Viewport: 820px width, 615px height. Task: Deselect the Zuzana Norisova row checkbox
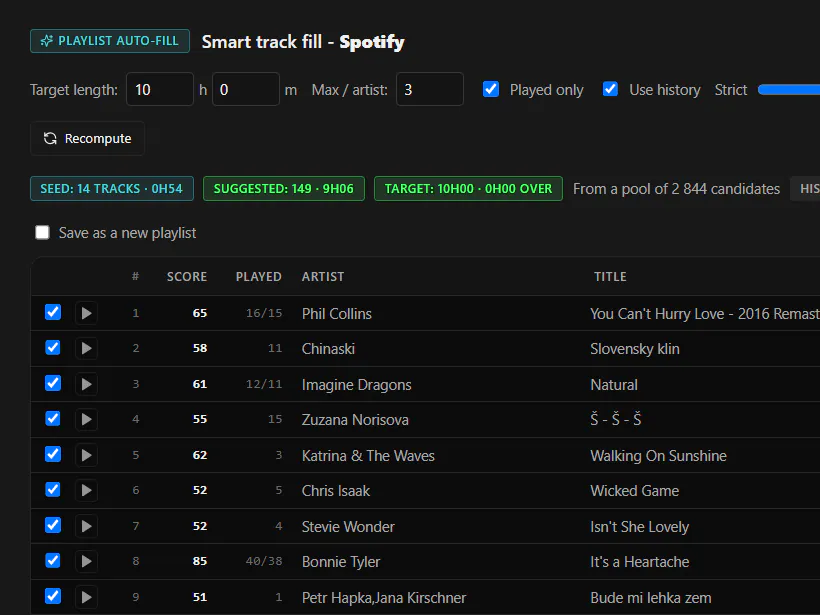point(53,418)
